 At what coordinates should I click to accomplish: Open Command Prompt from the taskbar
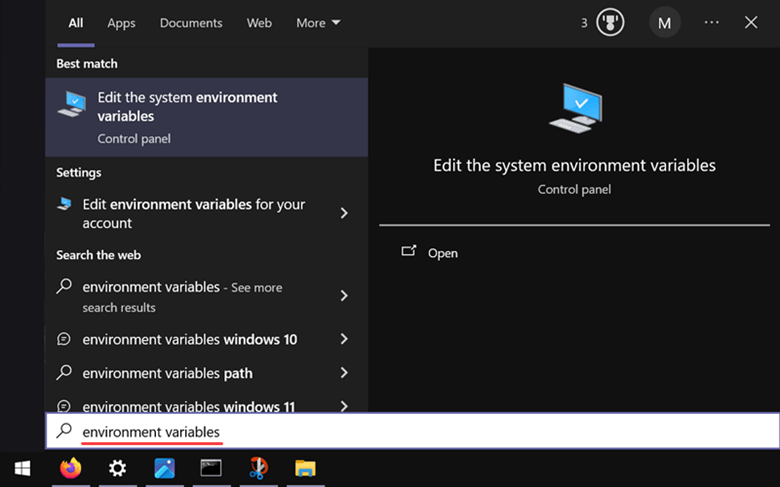211,468
